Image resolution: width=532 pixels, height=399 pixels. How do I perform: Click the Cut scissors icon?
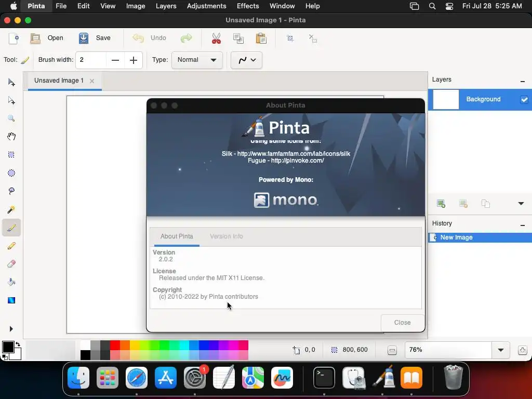pos(216,38)
